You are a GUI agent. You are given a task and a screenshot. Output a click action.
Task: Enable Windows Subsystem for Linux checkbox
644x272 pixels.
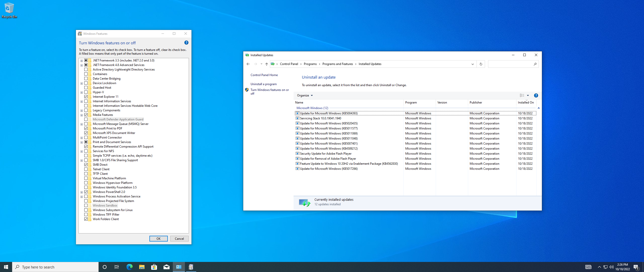pos(86,210)
